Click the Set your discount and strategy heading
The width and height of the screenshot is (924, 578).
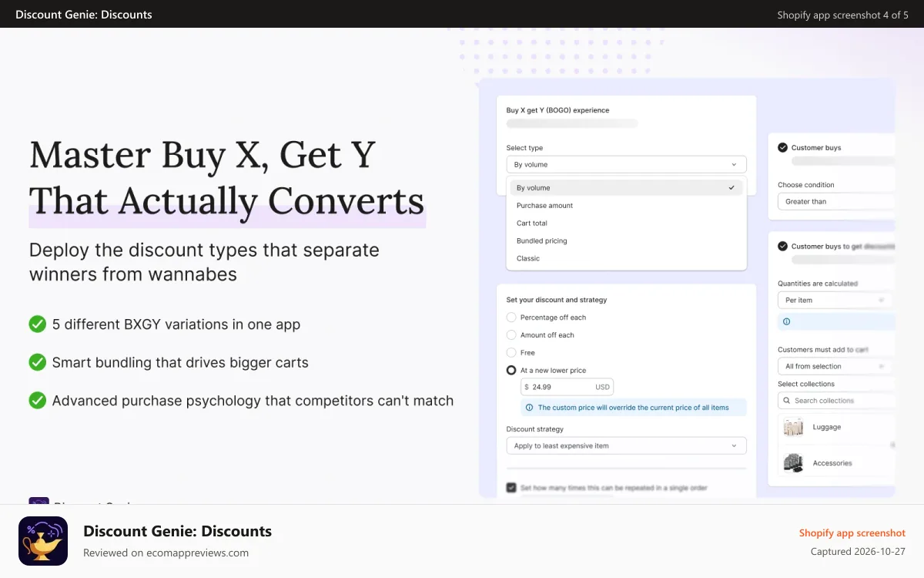[557, 300]
